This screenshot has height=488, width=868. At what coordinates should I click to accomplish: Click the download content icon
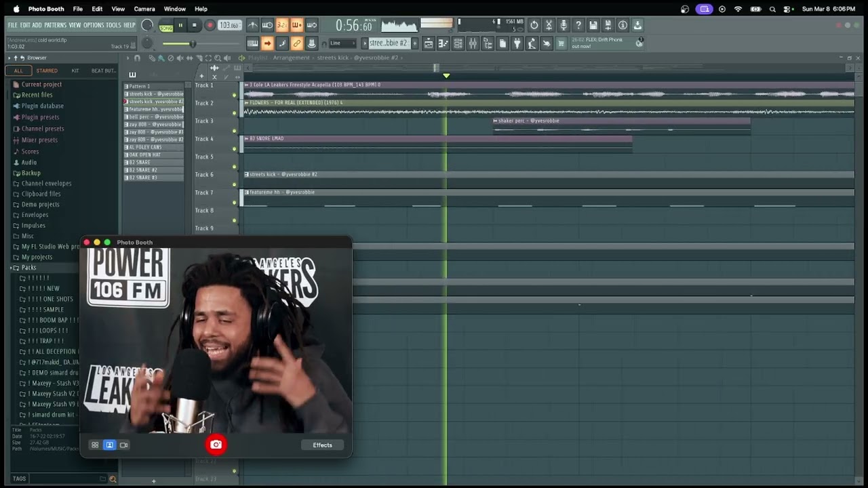click(637, 25)
